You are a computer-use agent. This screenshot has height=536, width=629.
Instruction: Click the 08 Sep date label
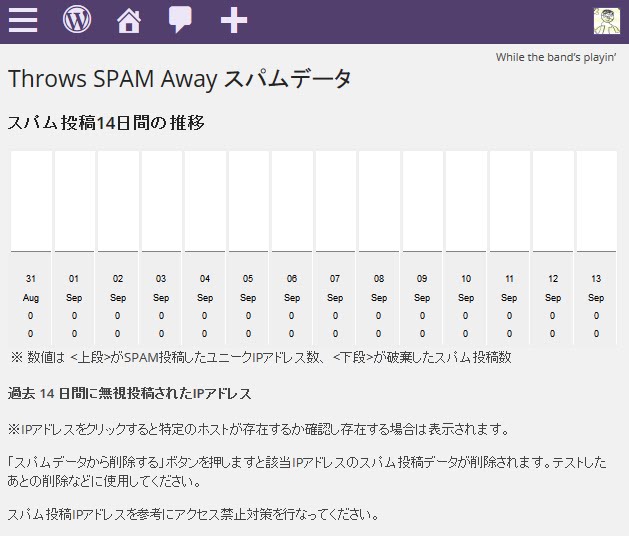tap(379, 288)
